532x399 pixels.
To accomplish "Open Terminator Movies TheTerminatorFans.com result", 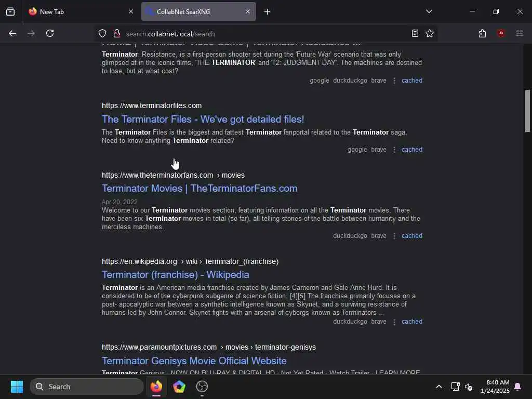I will click(199, 188).
